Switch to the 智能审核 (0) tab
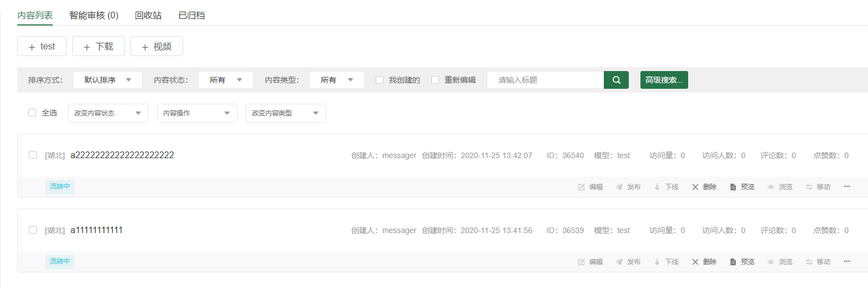Image resolution: width=868 pixels, height=288 pixels. pos(94,16)
